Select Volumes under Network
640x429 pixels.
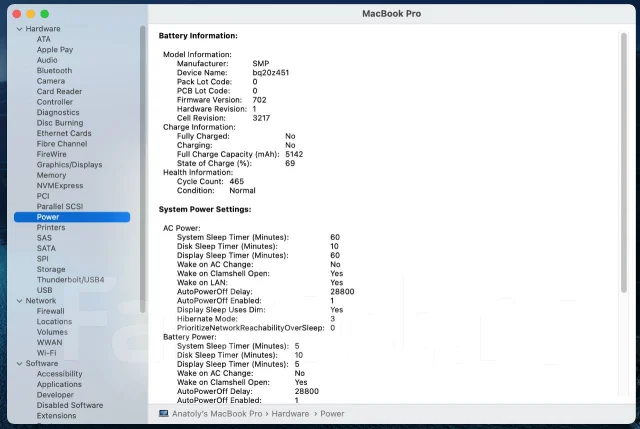click(x=52, y=332)
